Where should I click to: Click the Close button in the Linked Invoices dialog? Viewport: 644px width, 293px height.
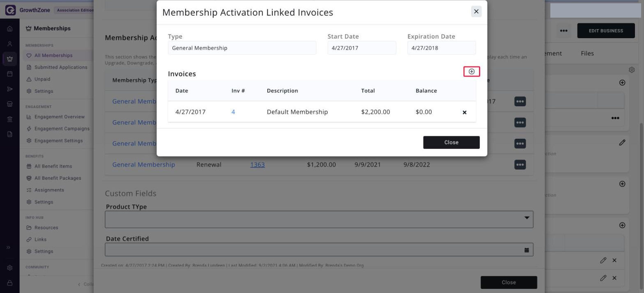click(x=451, y=142)
